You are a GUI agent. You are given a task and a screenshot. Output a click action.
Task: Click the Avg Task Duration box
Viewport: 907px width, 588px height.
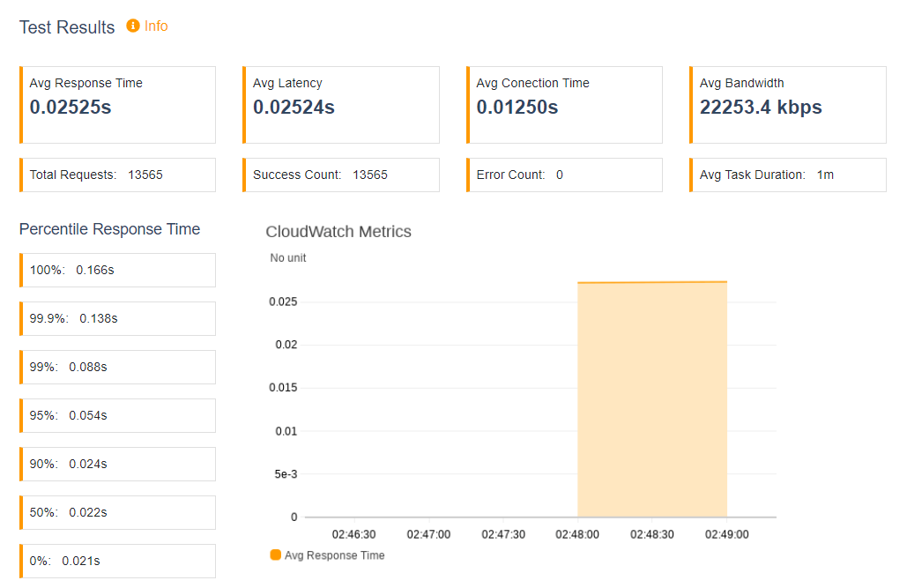point(787,175)
